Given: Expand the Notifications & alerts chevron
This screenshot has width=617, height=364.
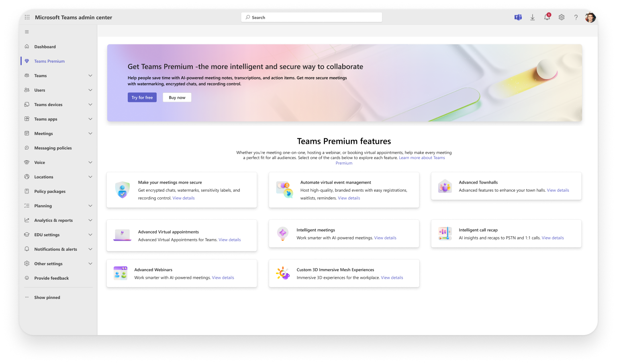Looking at the screenshot, I should click(90, 249).
